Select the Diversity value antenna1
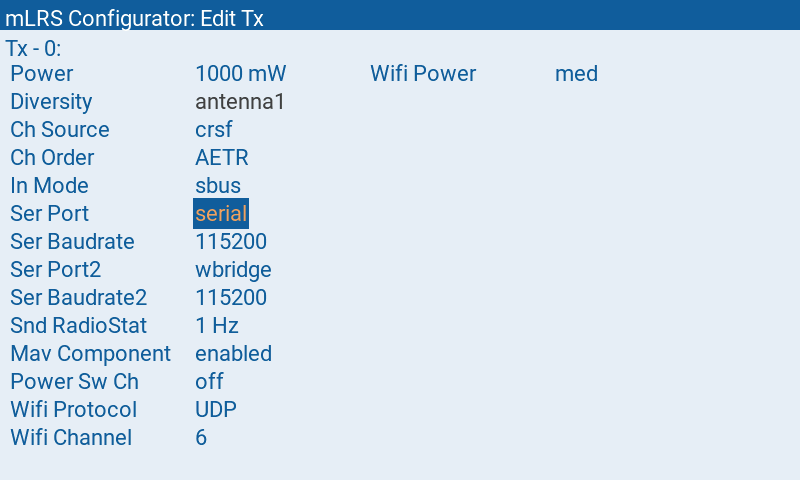The height and width of the screenshot is (480, 800). [240, 102]
